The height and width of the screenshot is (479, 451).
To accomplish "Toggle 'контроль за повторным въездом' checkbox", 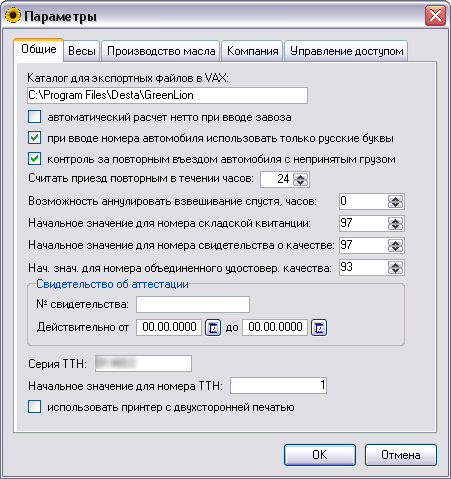I will click(35, 159).
